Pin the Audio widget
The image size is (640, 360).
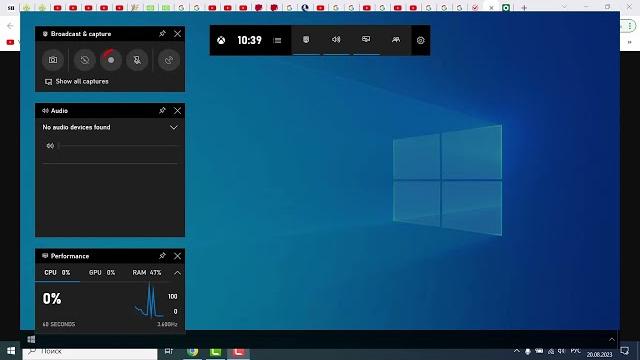coord(162,110)
